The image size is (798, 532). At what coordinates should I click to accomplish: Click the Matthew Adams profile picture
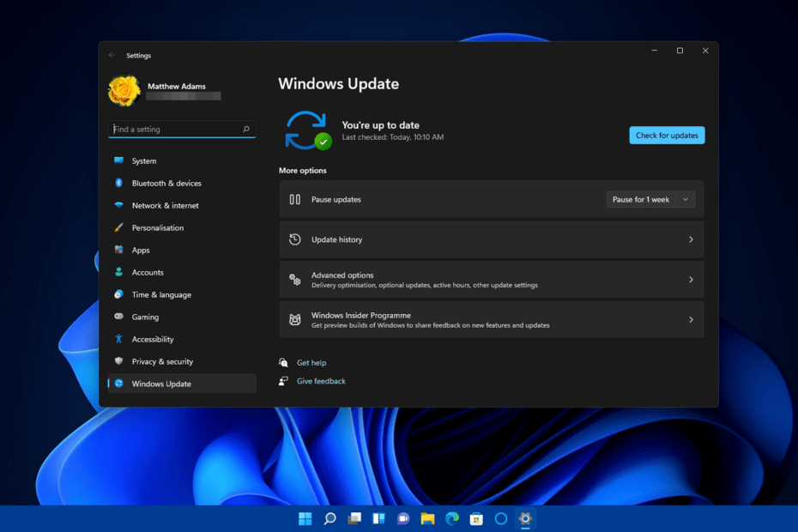click(x=124, y=91)
